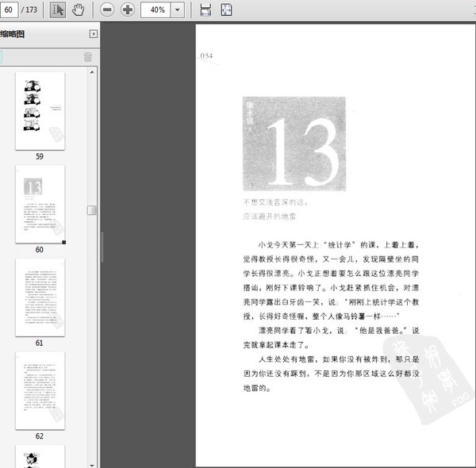Open the zoom percentage dropdown arrow
The height and width of the screenshot is (468, 476).
(178, 10)
